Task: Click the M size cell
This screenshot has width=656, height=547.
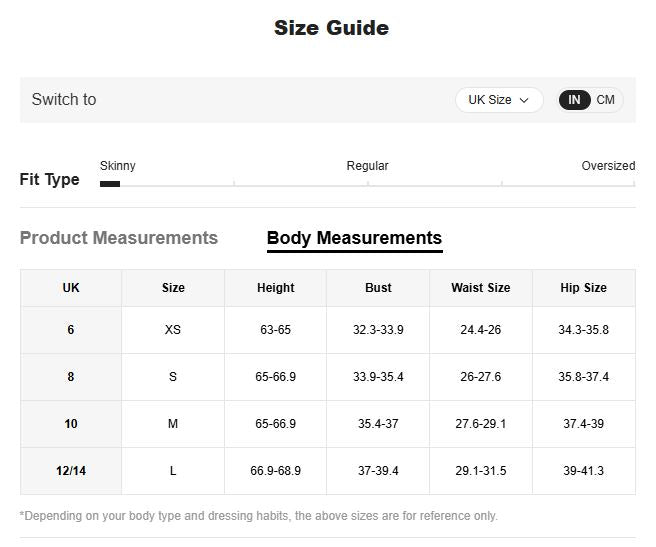Action: pos(173,424)
